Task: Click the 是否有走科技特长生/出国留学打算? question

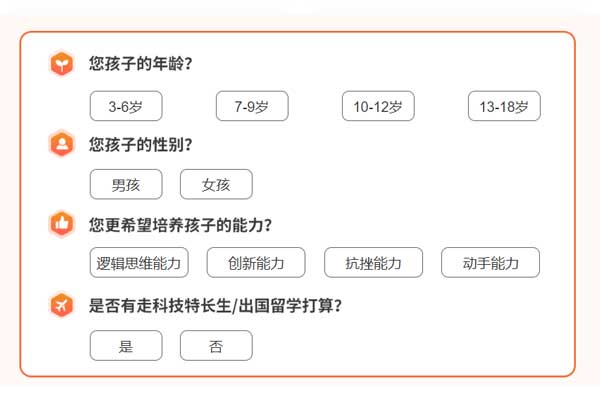Action: click(216, 305)
